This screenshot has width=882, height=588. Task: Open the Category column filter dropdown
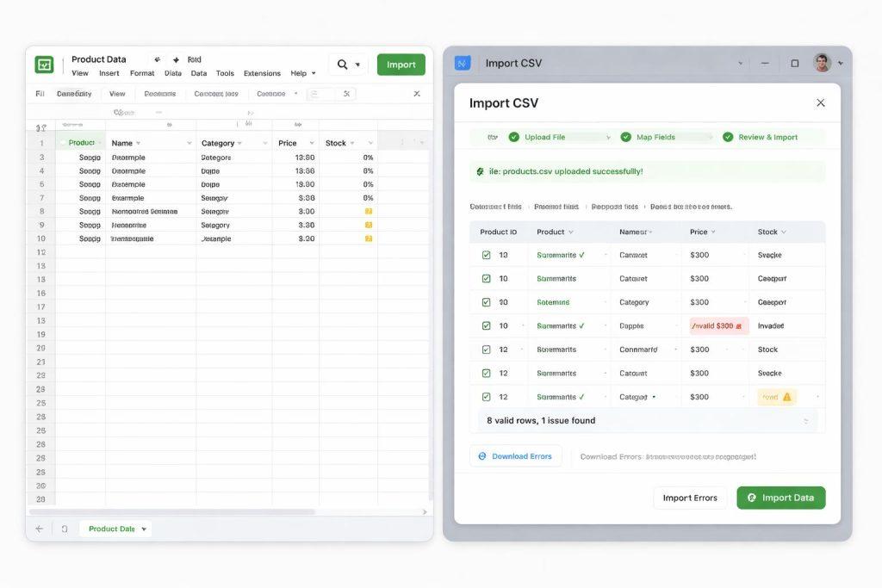240,144
